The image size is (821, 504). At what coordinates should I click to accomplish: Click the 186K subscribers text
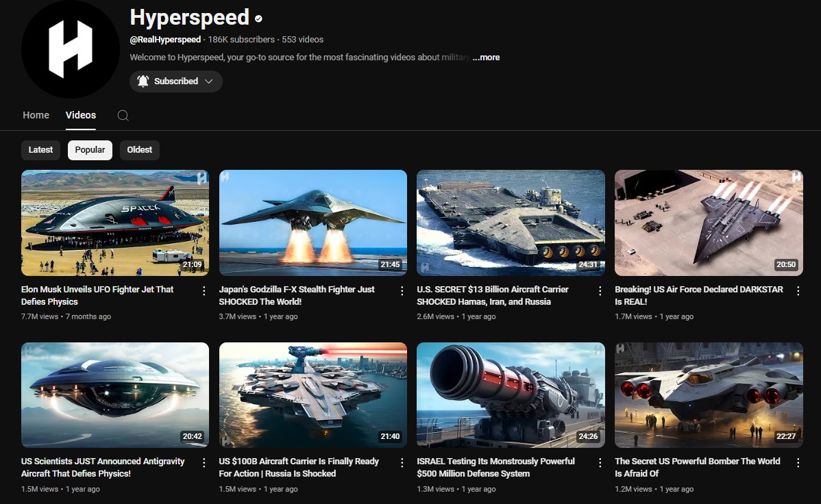(241, 39)
